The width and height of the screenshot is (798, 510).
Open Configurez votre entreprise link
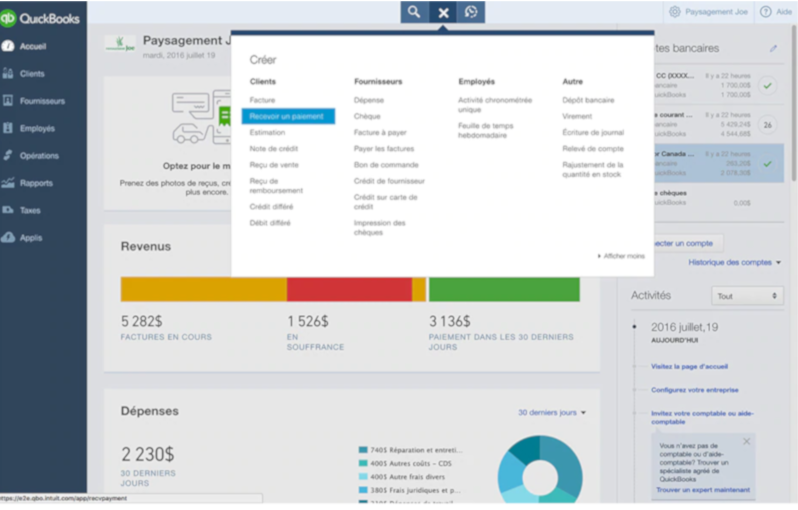coord(695,390)
